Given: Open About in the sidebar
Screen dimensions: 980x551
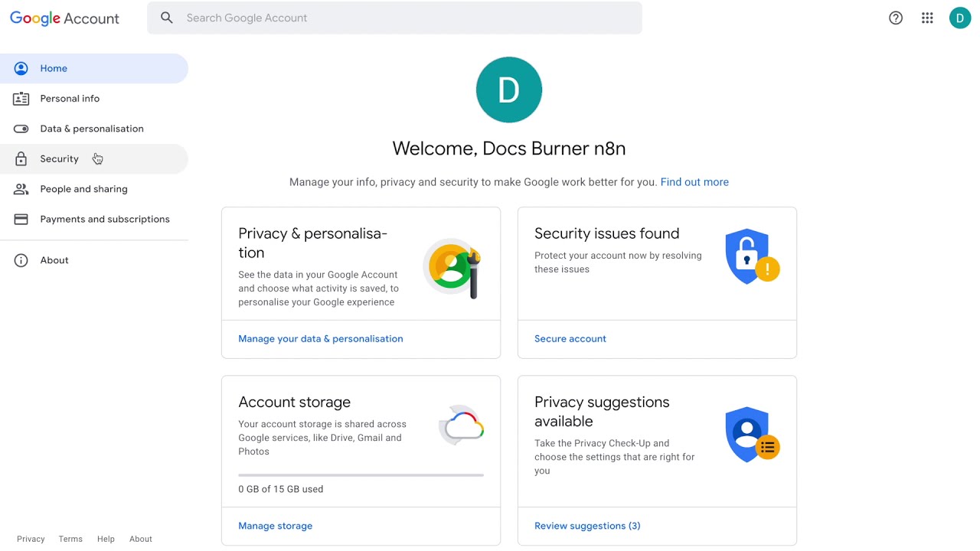Looking at the screenshot, I should coord(93,260).
